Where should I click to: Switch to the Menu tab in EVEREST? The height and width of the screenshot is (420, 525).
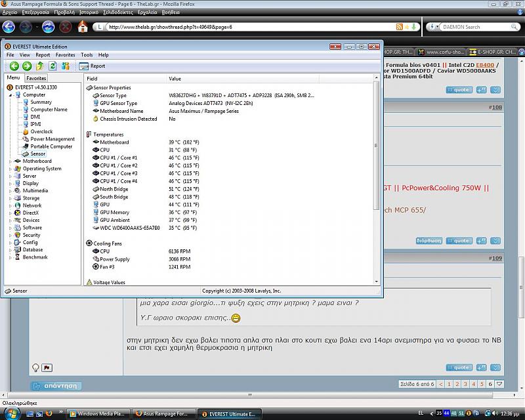[14, 77]
